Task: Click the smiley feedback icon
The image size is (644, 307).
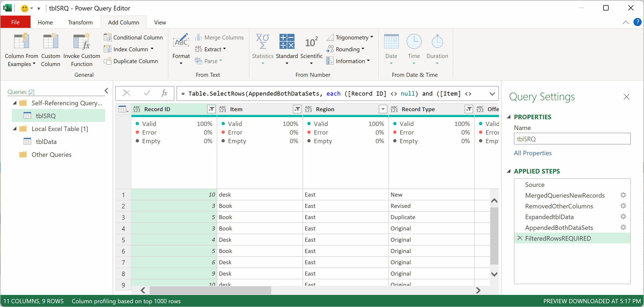Action: 24,8
